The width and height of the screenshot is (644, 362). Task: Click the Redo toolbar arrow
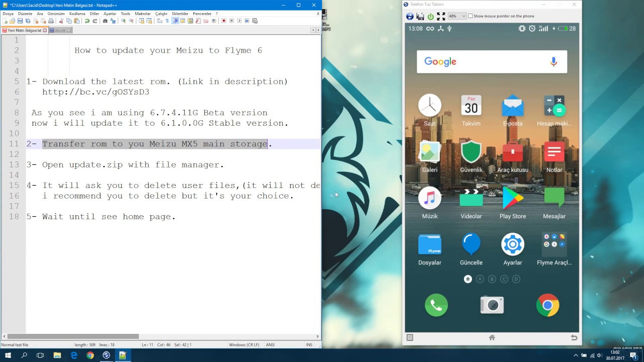click(95, 21)
